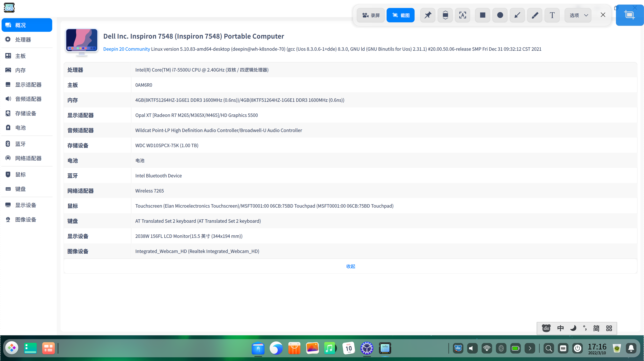Expand hidden system tray icons arrow
The image size is (644, 361).
(x=530, y=348)
